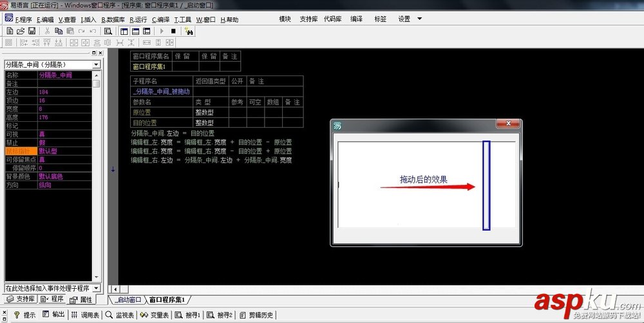The image size is (644, 323).
Task: Click the same height sizing icon
Action: tap(158, 43)
